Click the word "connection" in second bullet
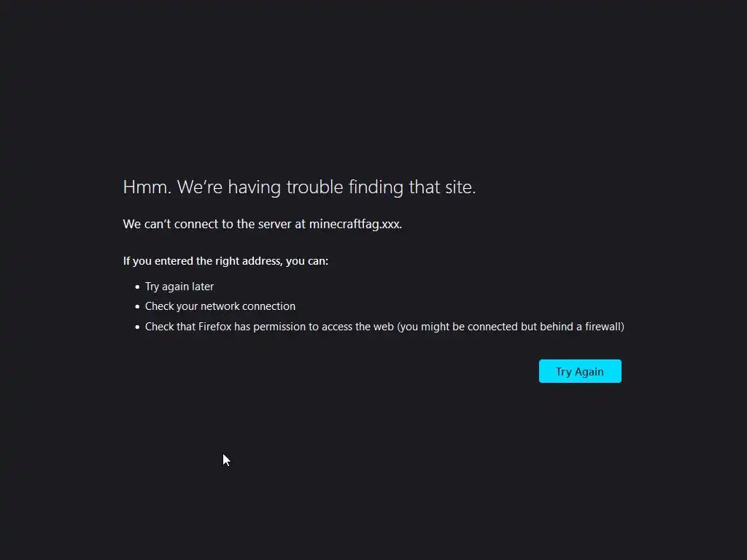Image resolution: width=747 pixels, height=560 pixels. point(268,306)
